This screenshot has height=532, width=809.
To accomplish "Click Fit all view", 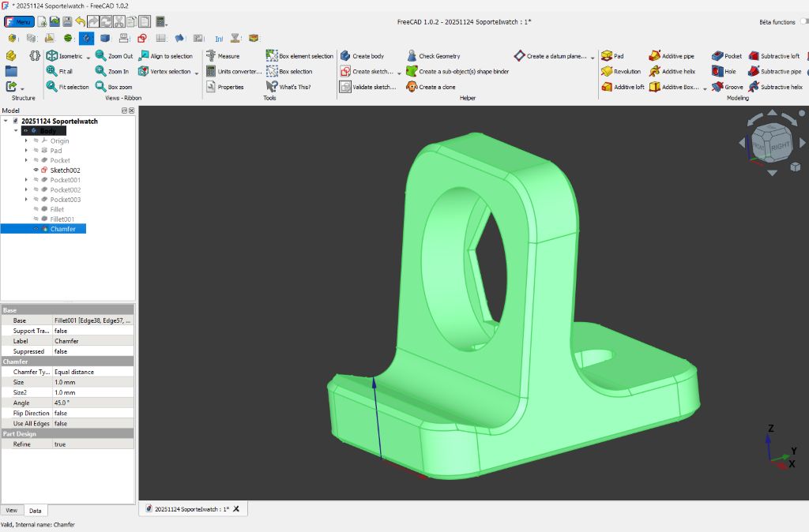I will (x=60, y=71).
